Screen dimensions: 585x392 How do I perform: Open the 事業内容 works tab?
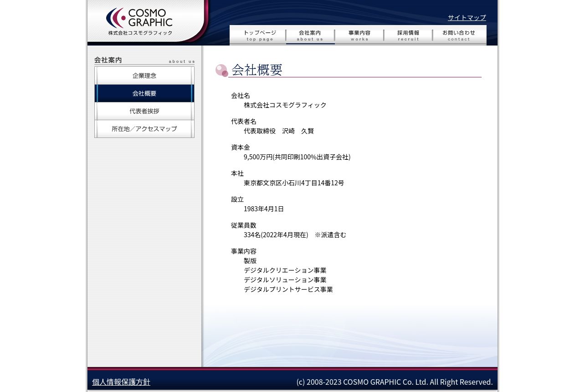pyautogui.click(x=359, y=35)
